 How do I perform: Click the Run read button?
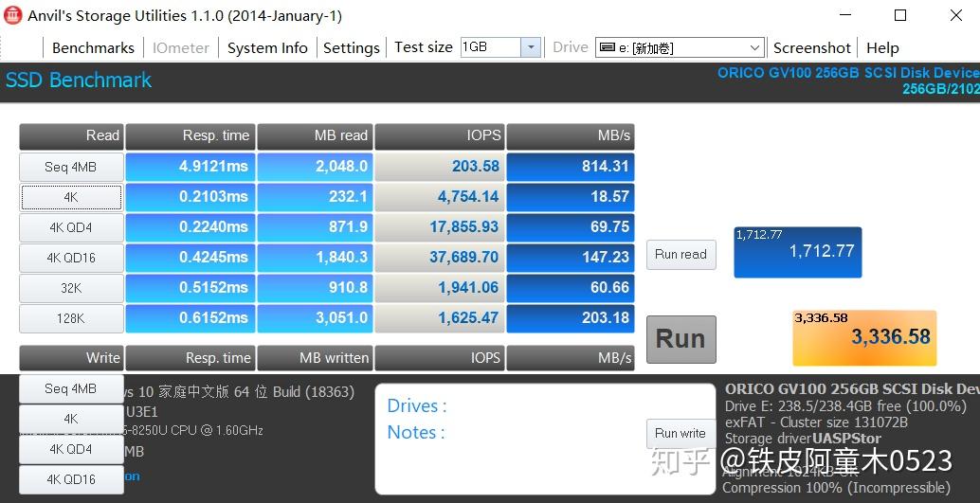point(681,254)
